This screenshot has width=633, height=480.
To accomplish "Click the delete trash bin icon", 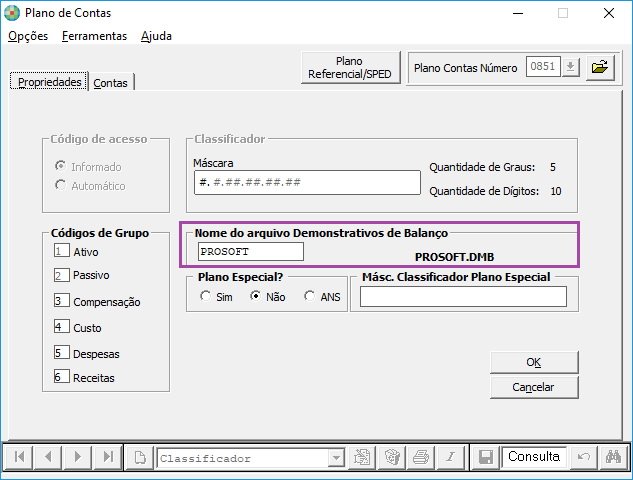I will click(x=392, y=457).
